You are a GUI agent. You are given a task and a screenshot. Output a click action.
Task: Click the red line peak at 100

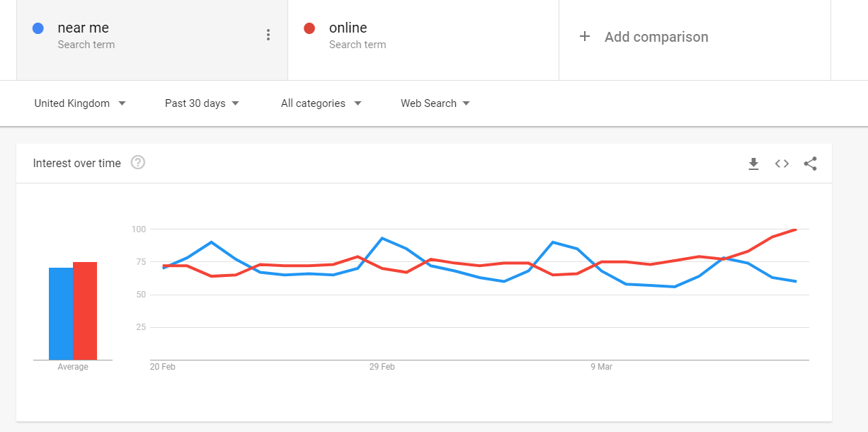point(796,229)
